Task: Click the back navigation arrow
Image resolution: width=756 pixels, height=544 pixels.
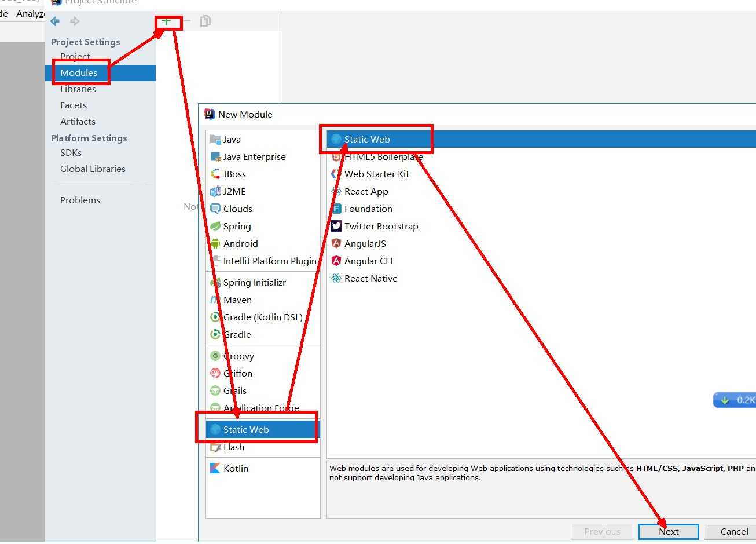Action: [x=55, y=21]
